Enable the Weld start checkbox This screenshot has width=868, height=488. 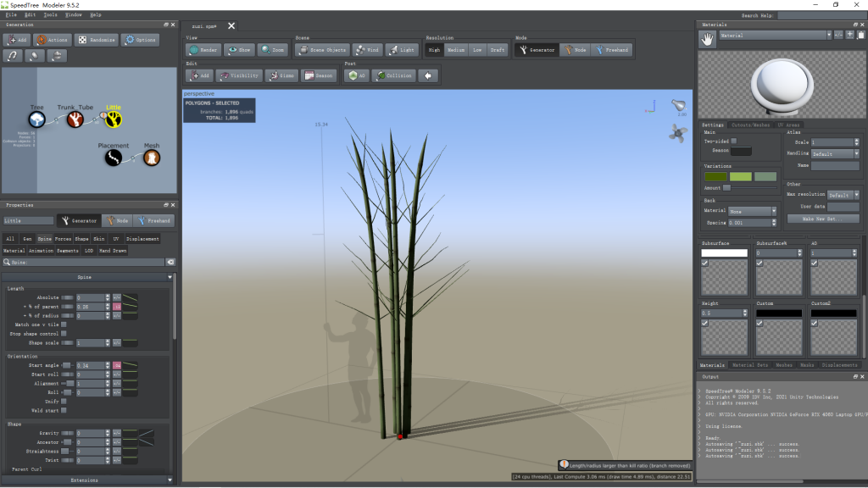coord(64,411)
